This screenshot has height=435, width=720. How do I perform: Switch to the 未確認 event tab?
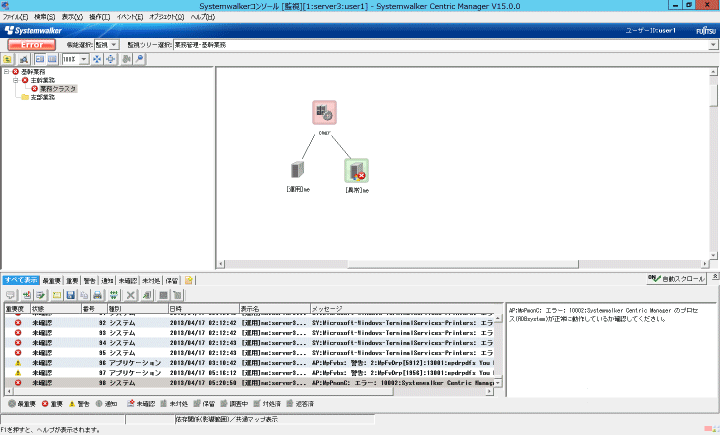(x=127, y=281)
